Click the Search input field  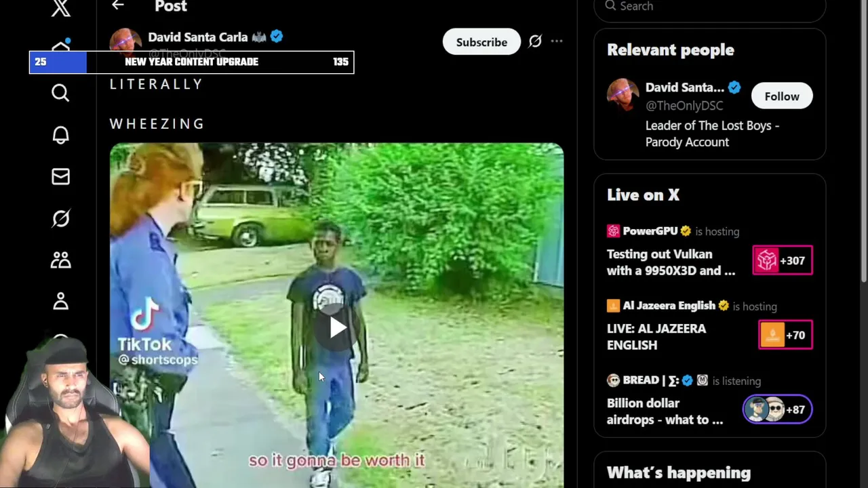click(709, 8)
